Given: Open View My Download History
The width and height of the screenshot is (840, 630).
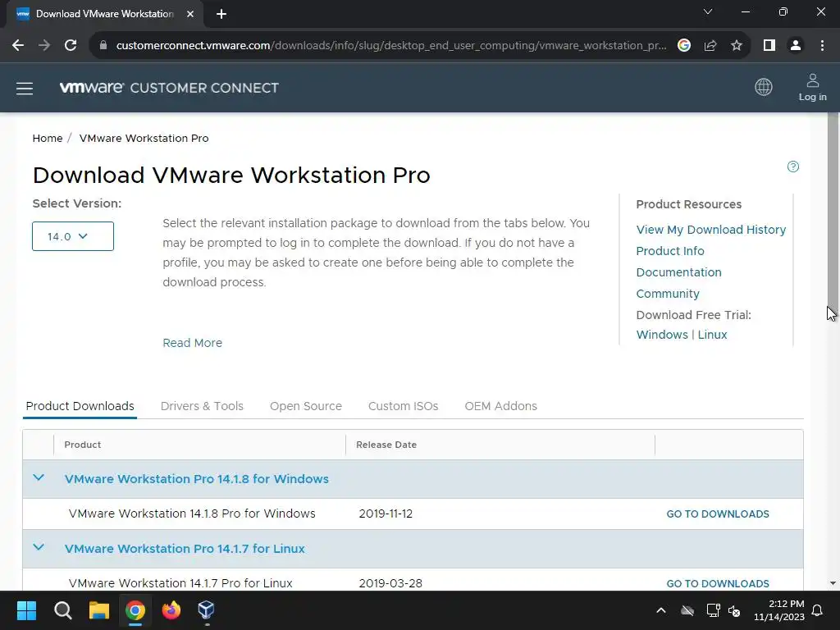Looking at the screenshot, I should click(711, 230).
